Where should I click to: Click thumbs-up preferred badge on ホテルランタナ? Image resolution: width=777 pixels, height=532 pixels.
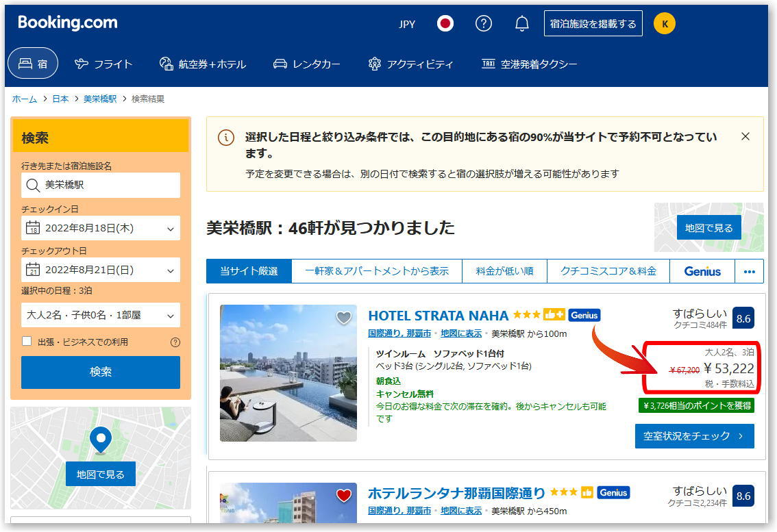coord(587,492)
